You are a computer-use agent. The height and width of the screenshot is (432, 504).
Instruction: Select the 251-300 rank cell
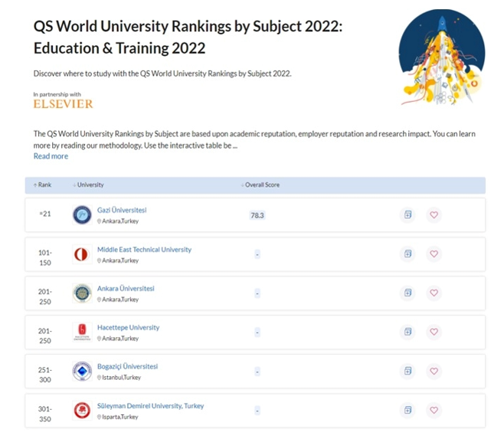click(45, 375)
